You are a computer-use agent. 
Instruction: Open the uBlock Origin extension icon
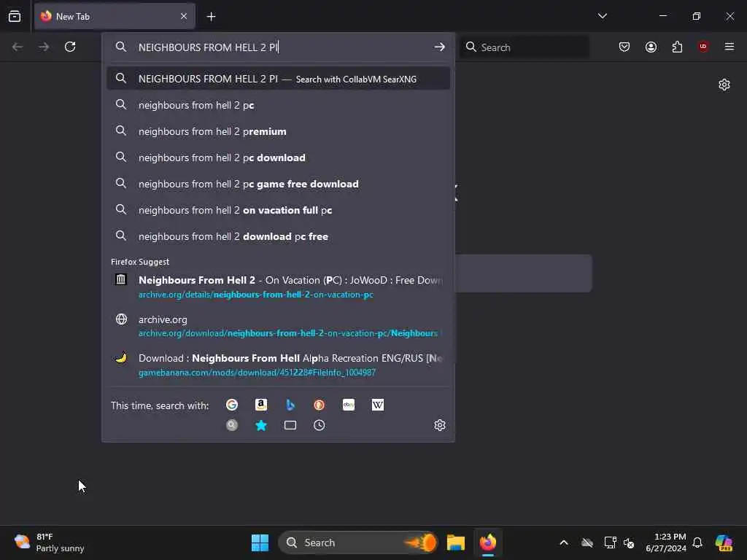[x=703, y=47]
